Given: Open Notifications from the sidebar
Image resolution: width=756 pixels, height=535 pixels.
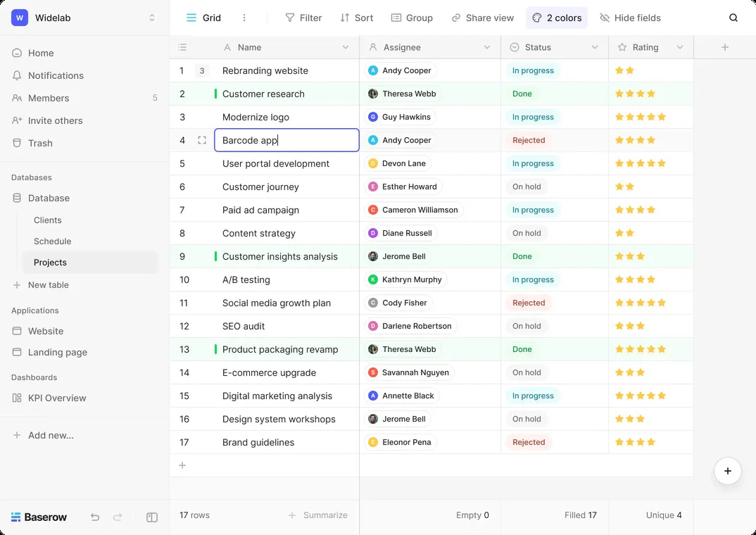Looking at the screenshot, I should click(54, 75).
